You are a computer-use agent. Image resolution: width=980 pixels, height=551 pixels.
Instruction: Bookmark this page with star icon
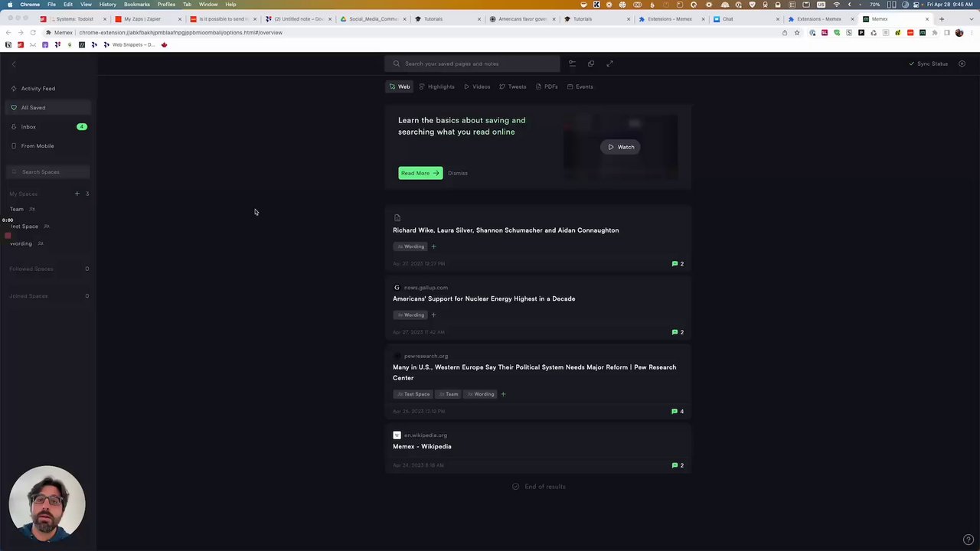pos(797,33)
